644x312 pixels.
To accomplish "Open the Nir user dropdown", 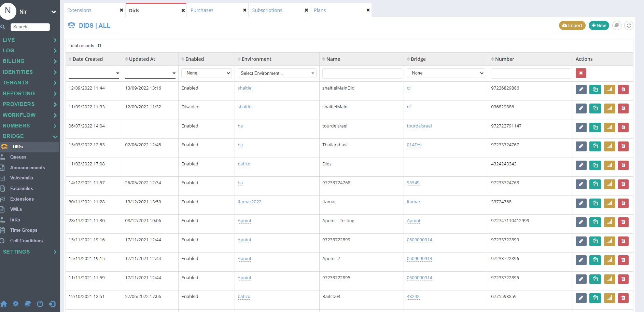I will (54, 12).
